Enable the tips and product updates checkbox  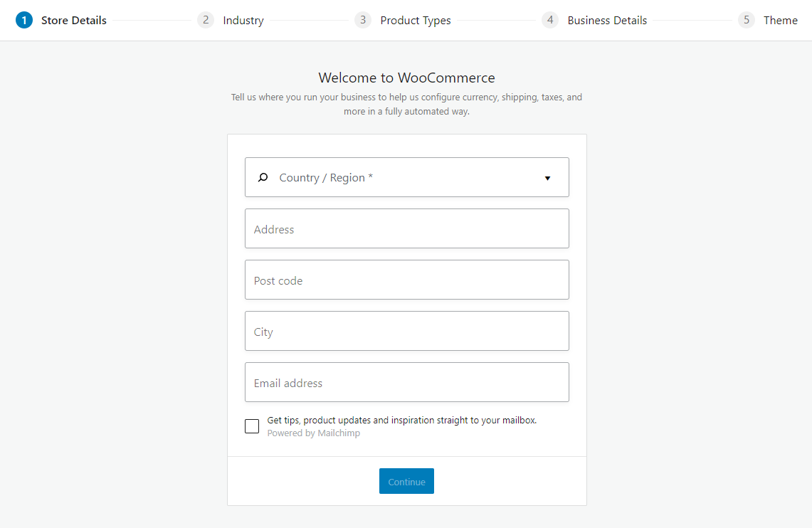pos(252,426)
